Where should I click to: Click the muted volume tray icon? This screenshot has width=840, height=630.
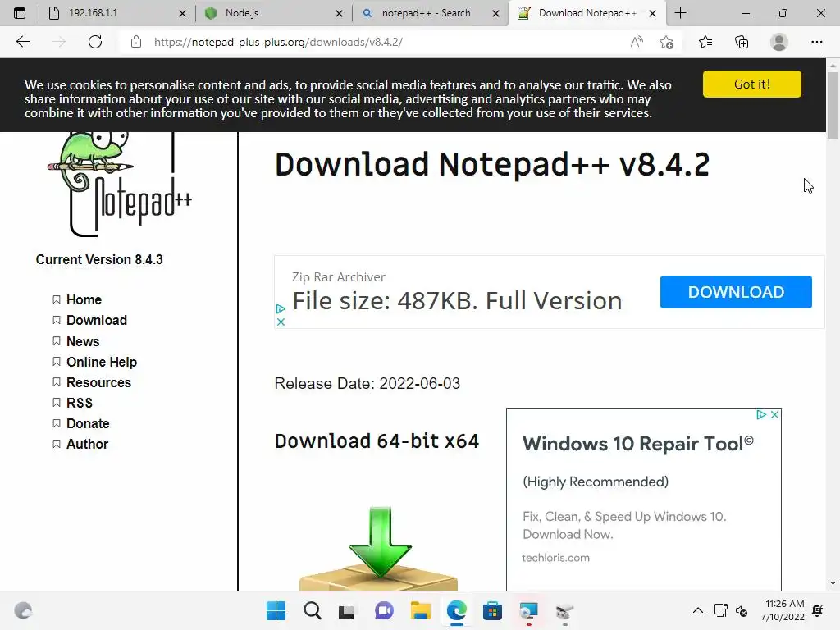pos(742,610)
